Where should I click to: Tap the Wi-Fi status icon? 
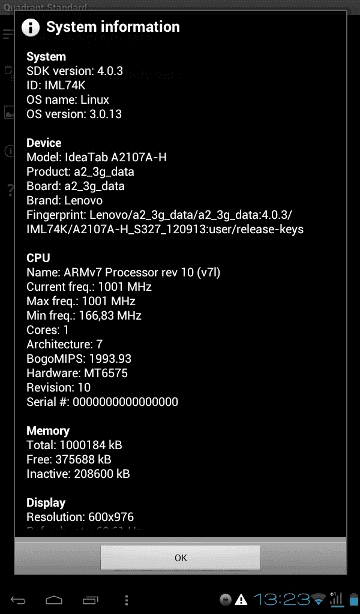click(x=318, y=599)
